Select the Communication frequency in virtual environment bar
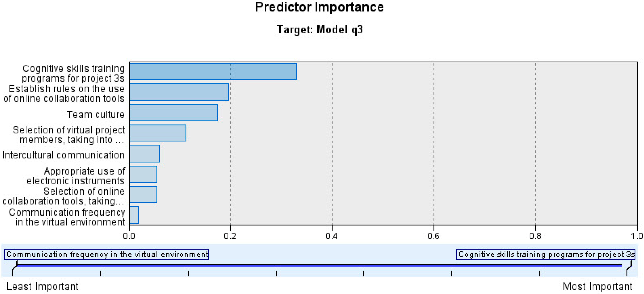 [134, 215]
